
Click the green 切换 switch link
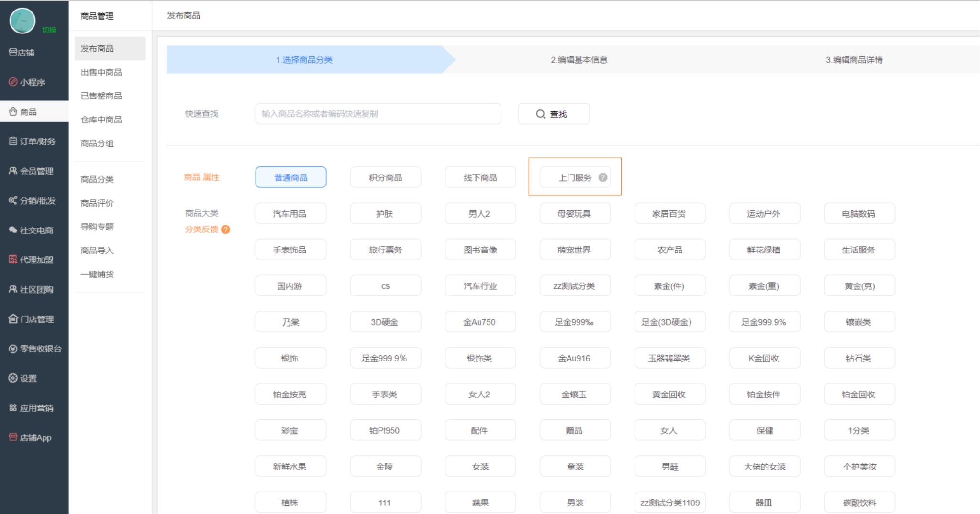click(49, 30)
